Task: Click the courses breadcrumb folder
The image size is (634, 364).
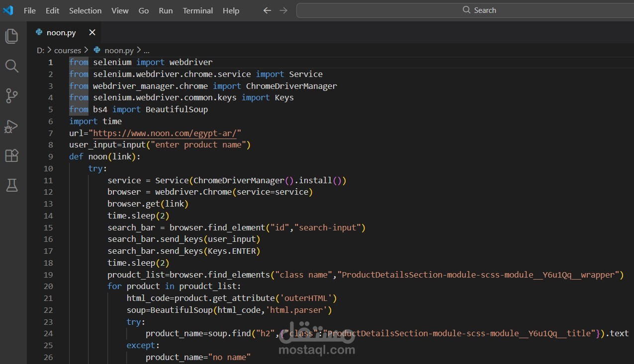Action: coord(67,50)
